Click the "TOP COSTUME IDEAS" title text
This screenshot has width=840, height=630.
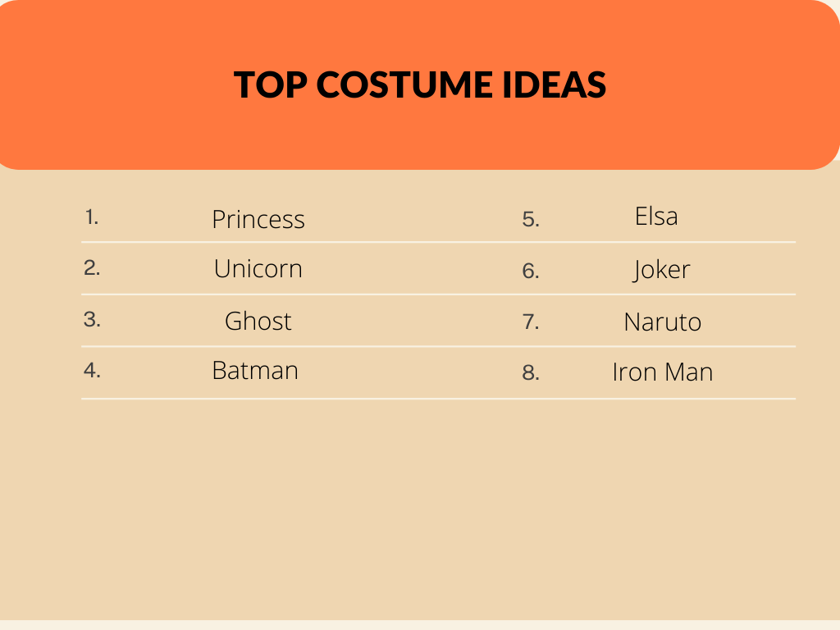click(420, 85)
